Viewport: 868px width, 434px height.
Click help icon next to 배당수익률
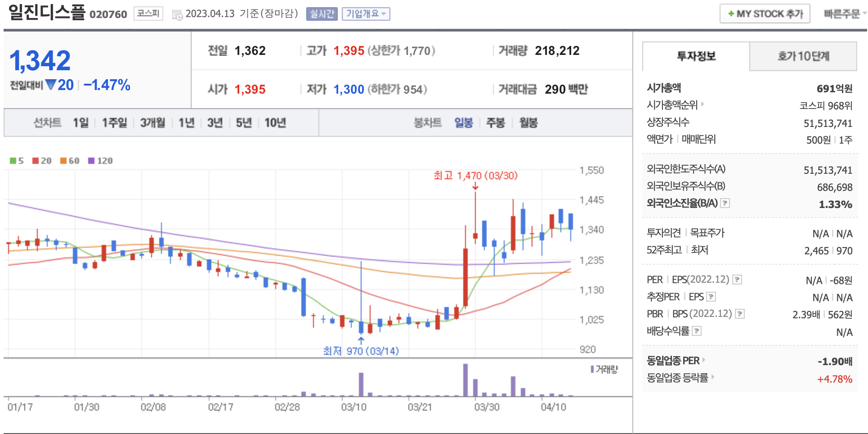click(697, 331)
